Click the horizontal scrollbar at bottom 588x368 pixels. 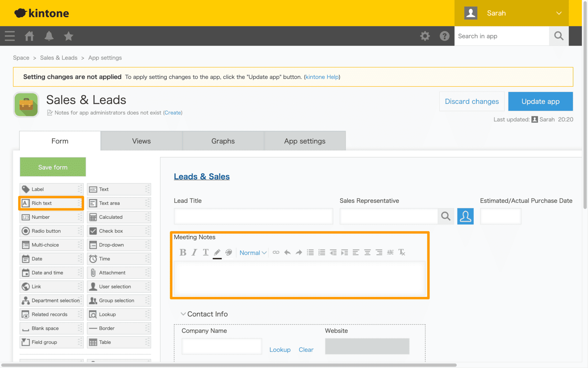point(229,365)
